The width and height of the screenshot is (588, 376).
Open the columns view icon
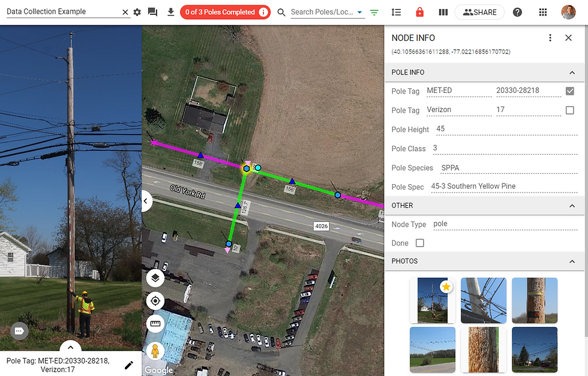(x=443, y=13)
